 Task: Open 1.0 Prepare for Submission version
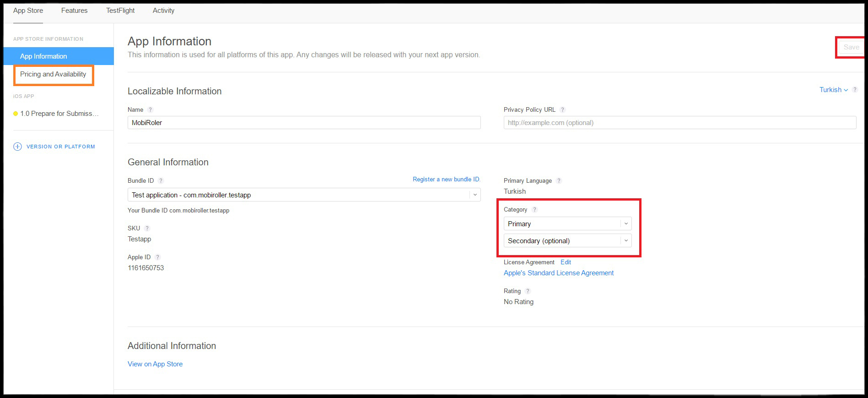coord(59,114)
